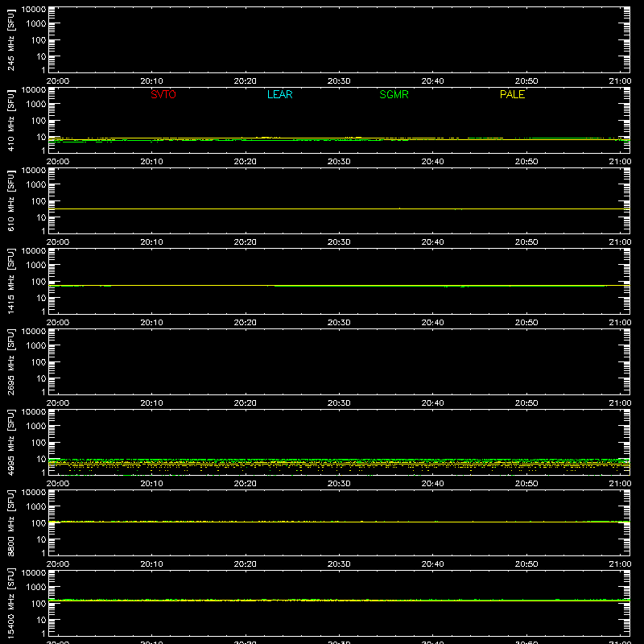The height and width of the screenshot is (644, 644).
Task: Click the 10 tick label on the 1415 MHz axis
Action: pos(41,298)
